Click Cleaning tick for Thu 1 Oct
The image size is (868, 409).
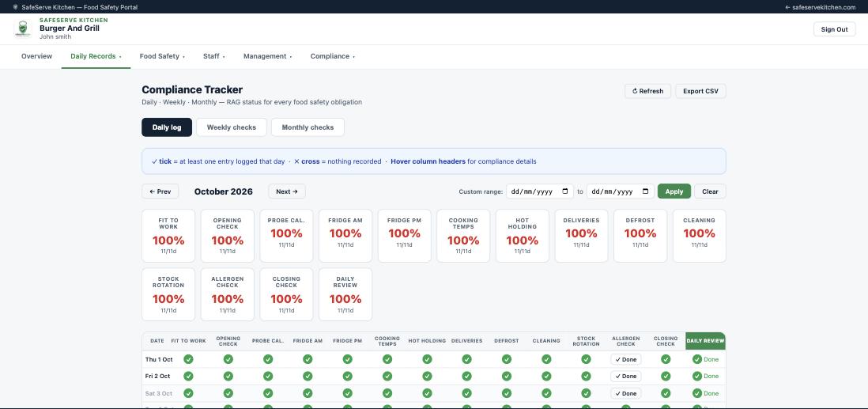[x=546, y=359]
